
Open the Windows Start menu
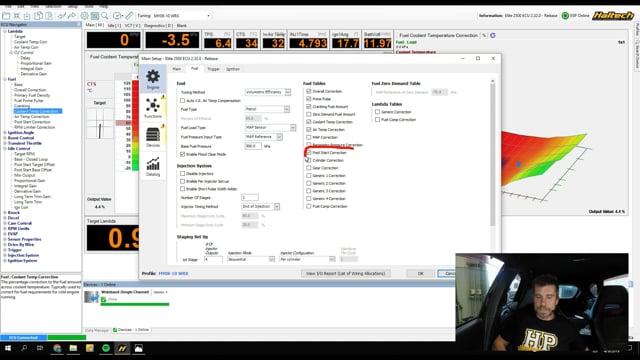pyautogui.click(x=8, y=348)
